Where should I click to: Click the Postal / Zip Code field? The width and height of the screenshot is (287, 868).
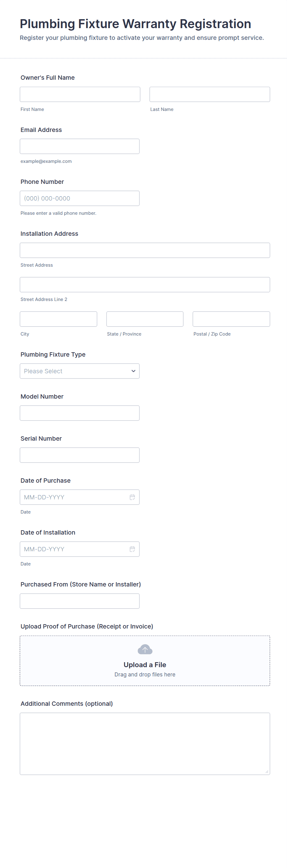coord(231,319)
